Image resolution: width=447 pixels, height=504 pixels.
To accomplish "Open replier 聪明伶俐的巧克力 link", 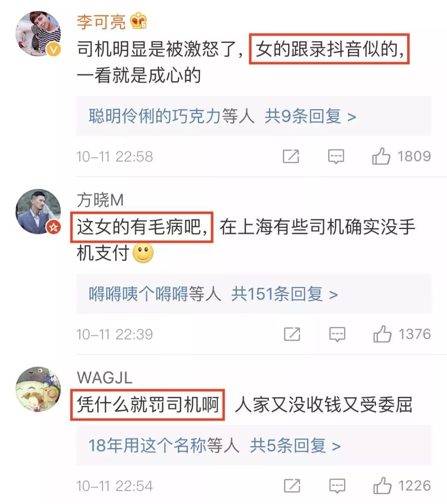I will 155,116.
